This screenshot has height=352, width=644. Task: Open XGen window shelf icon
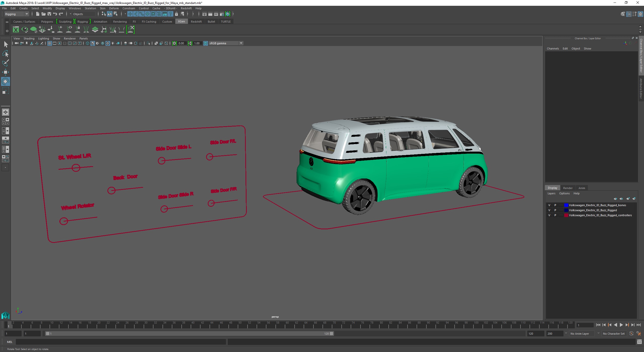click(x=16, y=30)
